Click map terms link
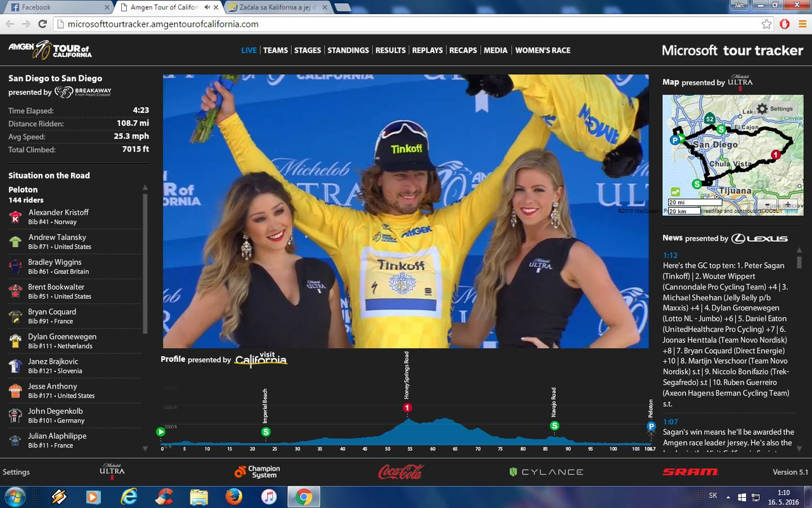Screen dimensions: 812x508 click(791, 211)
